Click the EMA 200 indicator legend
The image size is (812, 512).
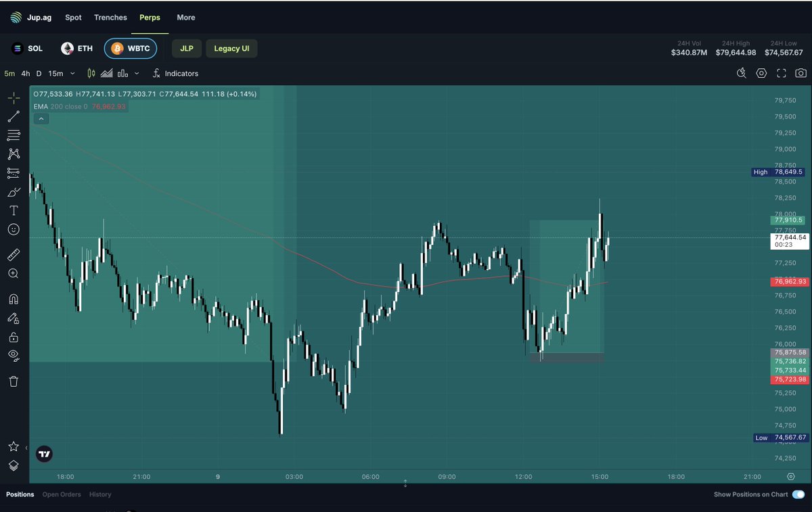click(x=80, y=106)
